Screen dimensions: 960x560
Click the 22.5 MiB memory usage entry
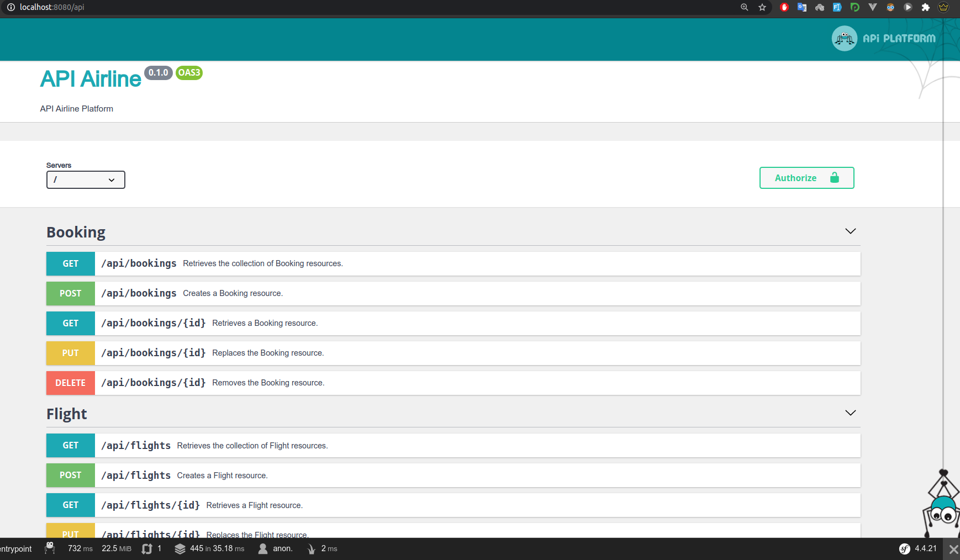[117, 548]
